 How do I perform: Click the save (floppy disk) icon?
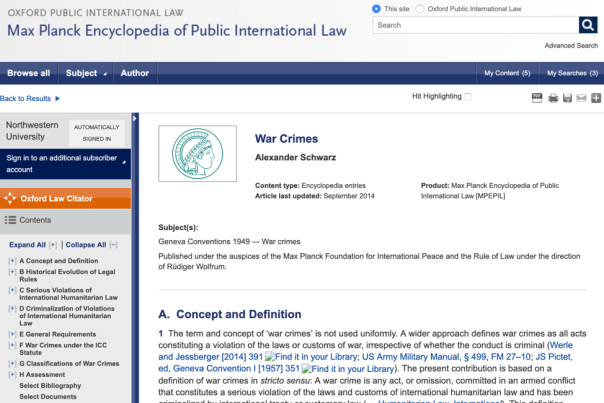pos(566,98)
